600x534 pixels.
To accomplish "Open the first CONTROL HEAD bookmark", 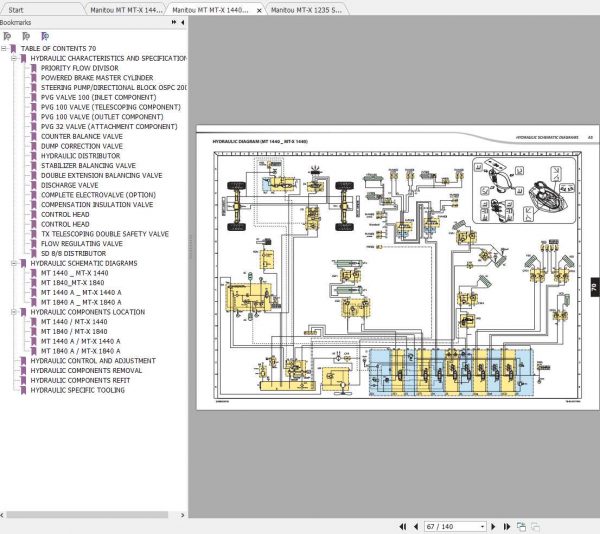I will point(65,214).
